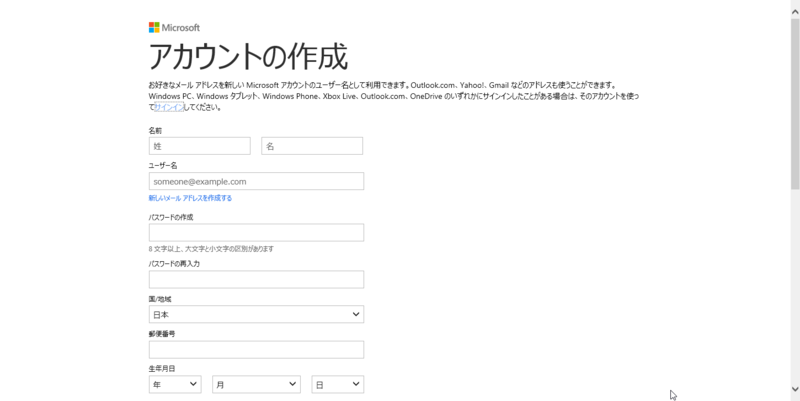Click the パスワードの再入力 label
This screenshot has height=401, width=800.
[174, 264]
